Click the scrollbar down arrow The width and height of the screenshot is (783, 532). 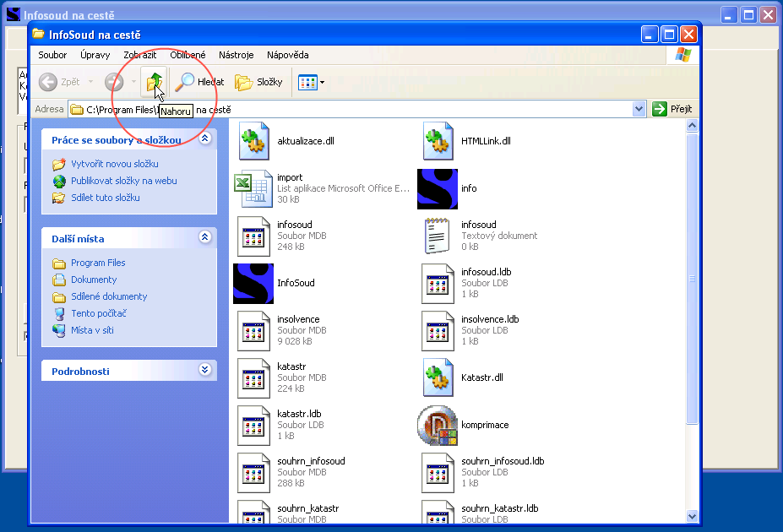(x=692, y=517)
